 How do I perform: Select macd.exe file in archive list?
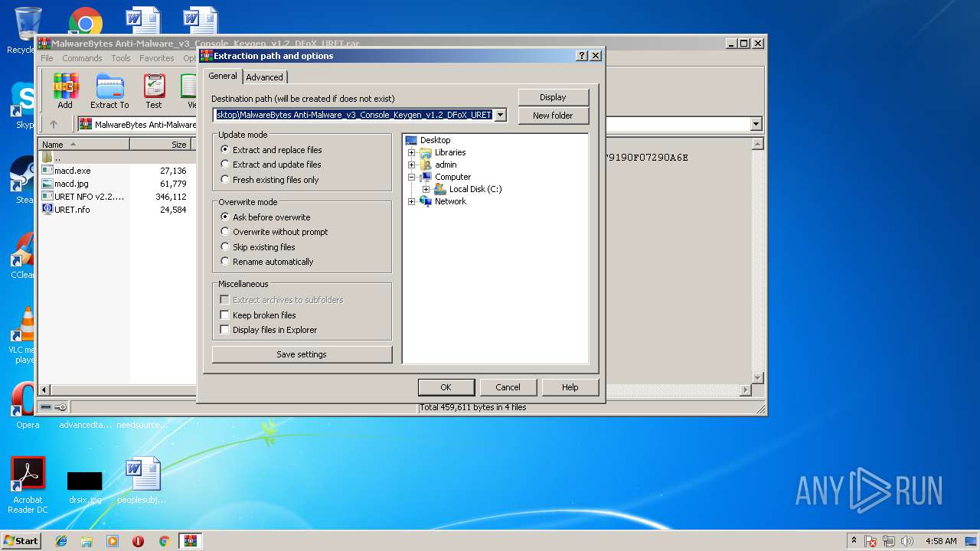click(72, 171)
